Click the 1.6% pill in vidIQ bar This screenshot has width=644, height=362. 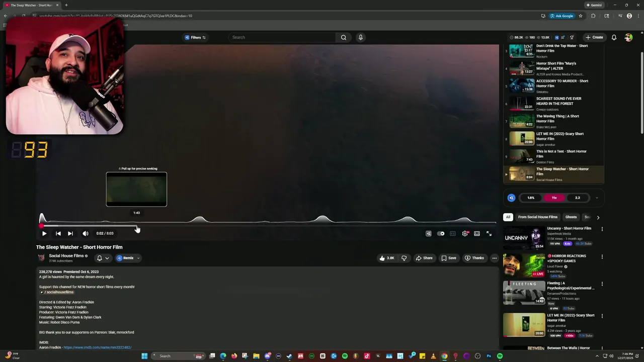pyautogui.click(x=531, y=198)
